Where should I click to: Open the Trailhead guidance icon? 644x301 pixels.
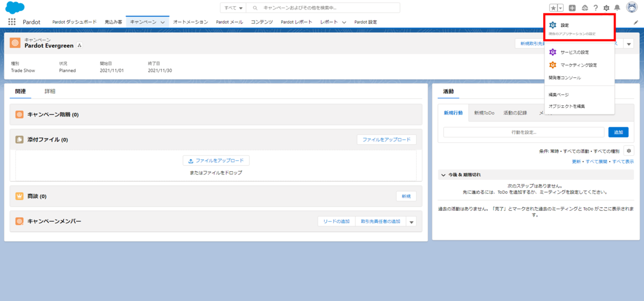point(585,8)
